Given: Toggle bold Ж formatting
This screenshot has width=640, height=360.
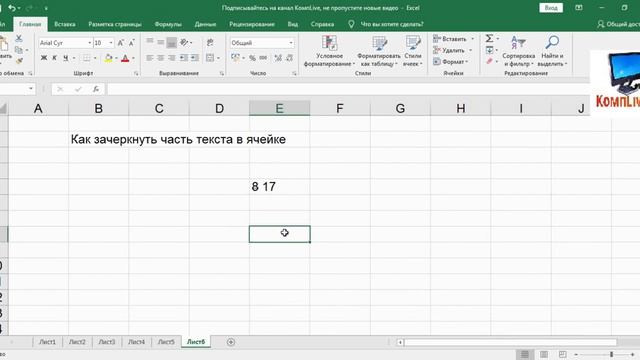Looking at the screenshot, I should click(x=44, y=58).
